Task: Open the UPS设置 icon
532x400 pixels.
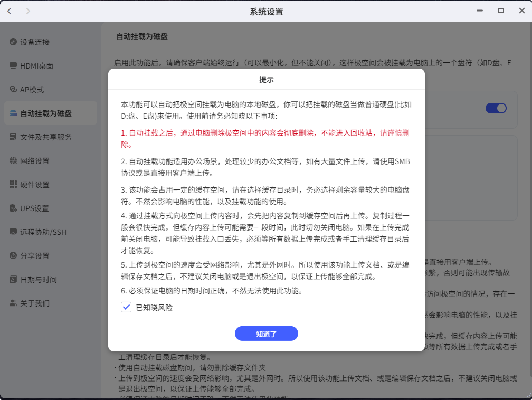Action: click(13, 208)
